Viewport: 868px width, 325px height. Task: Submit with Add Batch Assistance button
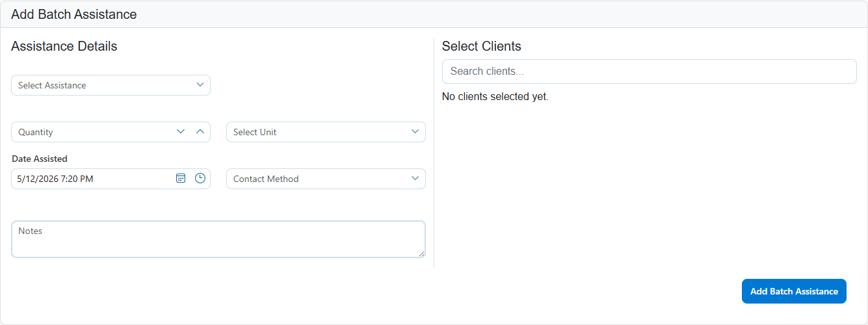tap(794, 291)
